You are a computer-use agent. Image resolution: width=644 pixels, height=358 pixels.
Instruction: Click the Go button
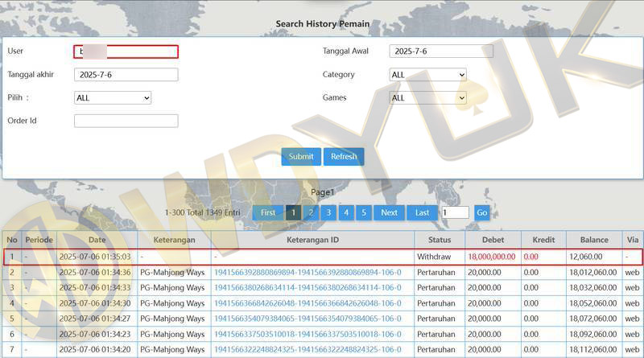click(481, 212)
